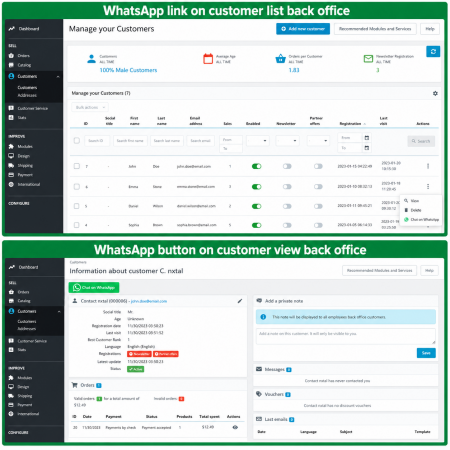This screenshot has height=450, width=450.
Task: Open Addresses submenu in customer list sidebar
Action: [27, 95]
